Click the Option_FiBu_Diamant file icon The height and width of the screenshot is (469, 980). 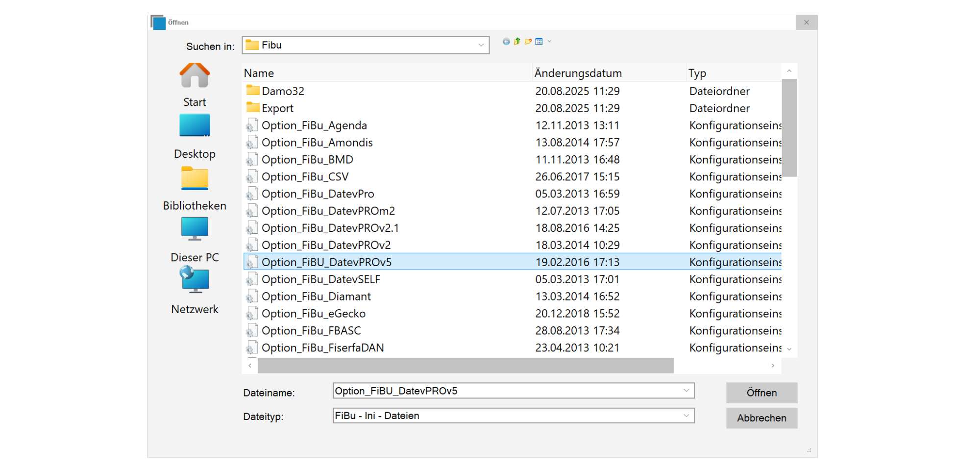click(x=252, y=296)
